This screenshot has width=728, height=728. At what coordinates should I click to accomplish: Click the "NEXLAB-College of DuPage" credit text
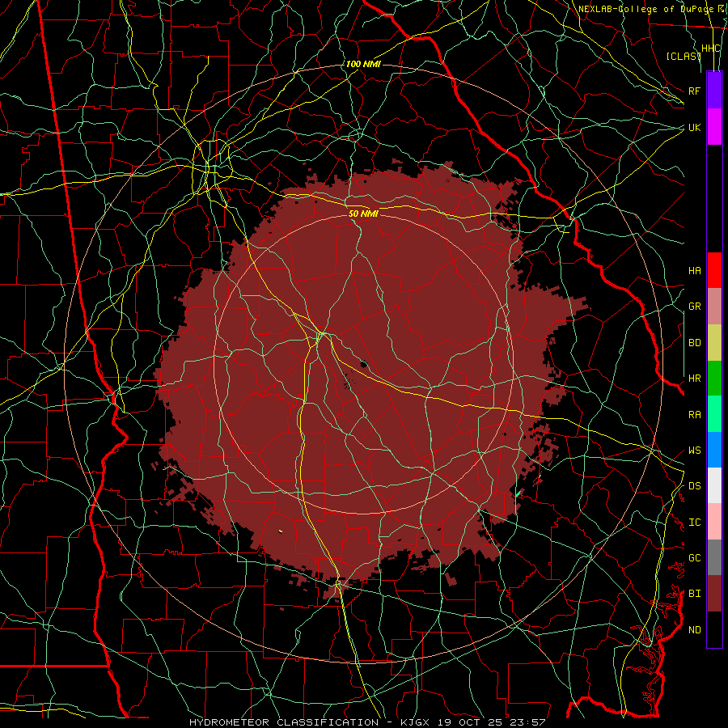pyautogui.click(x=645, y=9)
